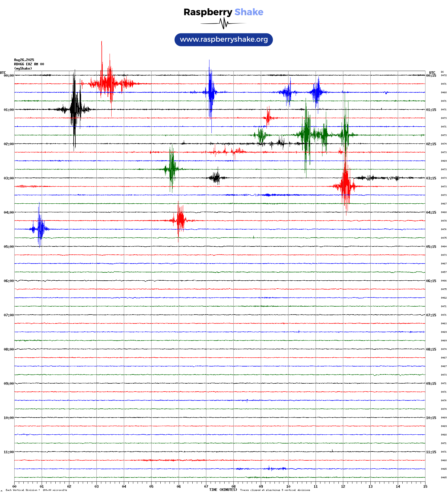Select the 11:00 row label on the left
This screenshot has height=494, width=448.
coord(9,452)
